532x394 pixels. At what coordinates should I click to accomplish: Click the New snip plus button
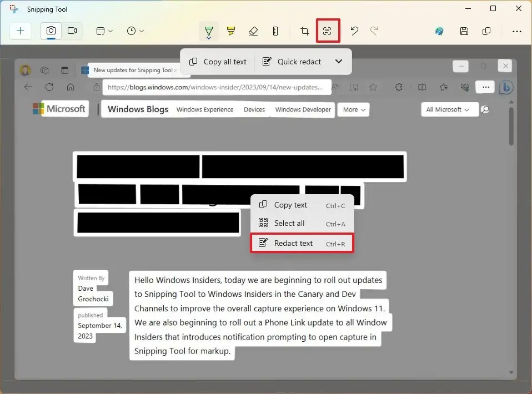tap(20, 31)
